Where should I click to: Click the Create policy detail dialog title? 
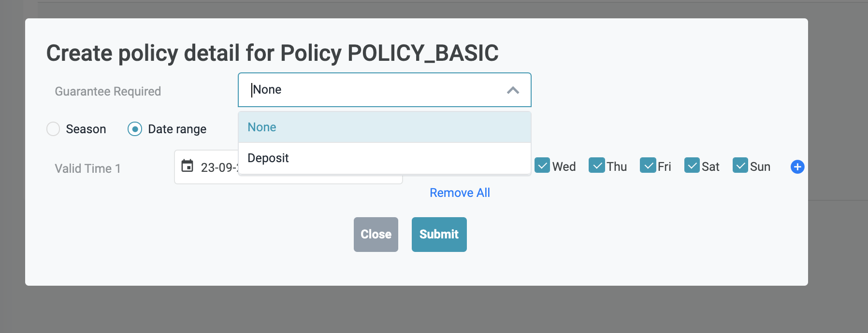coord(272,53)
